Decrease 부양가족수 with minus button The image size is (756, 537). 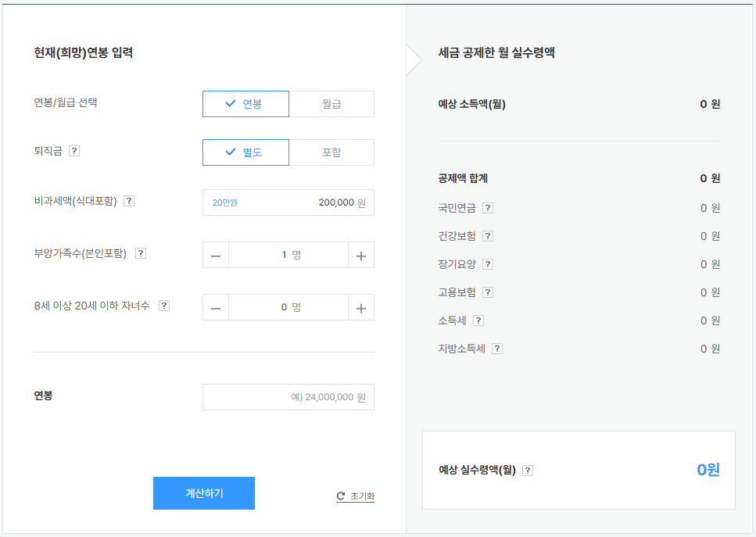tap(216, 254)
